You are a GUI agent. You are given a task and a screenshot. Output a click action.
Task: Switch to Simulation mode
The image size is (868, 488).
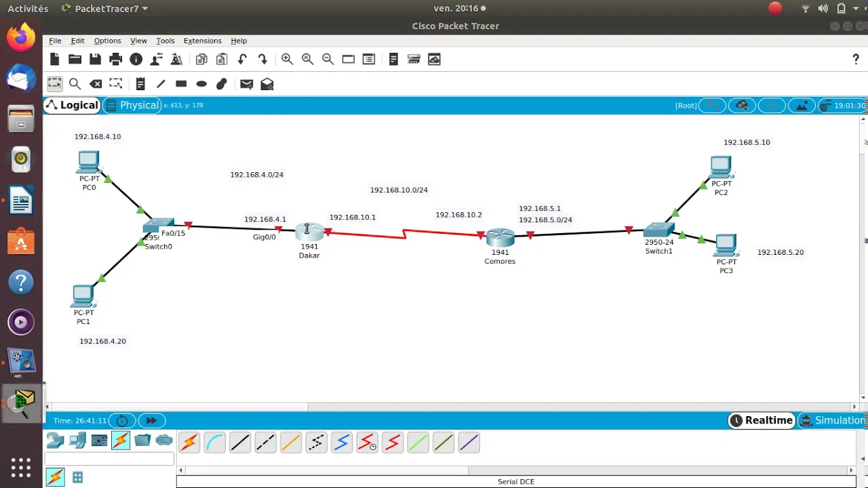pyautogui.click(x=833, y=420)
